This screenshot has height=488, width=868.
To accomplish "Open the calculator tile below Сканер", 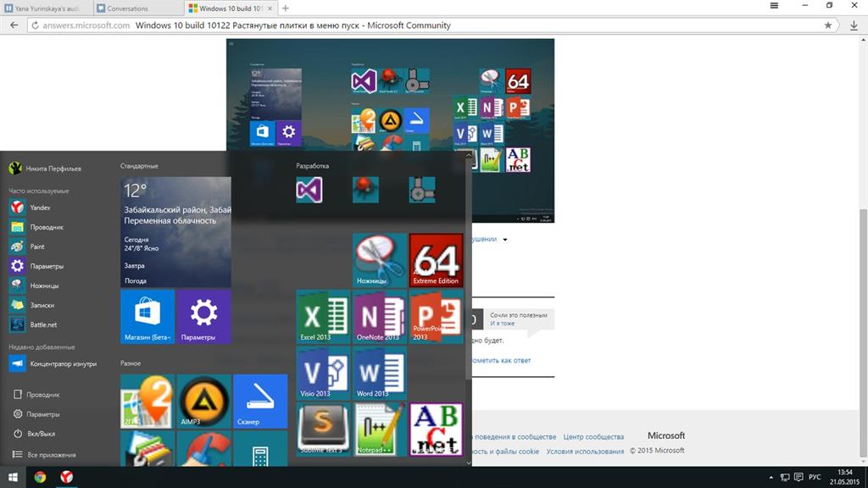I will (260, 449).
